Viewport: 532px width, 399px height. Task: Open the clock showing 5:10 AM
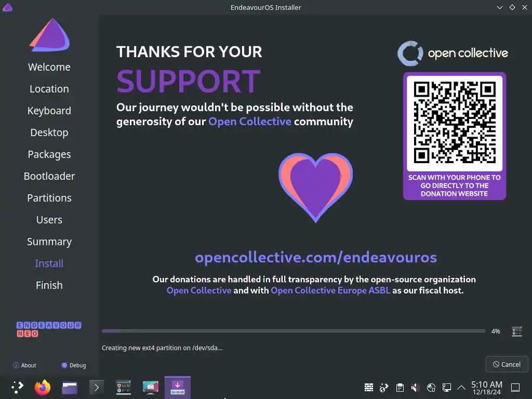point(486,388)
